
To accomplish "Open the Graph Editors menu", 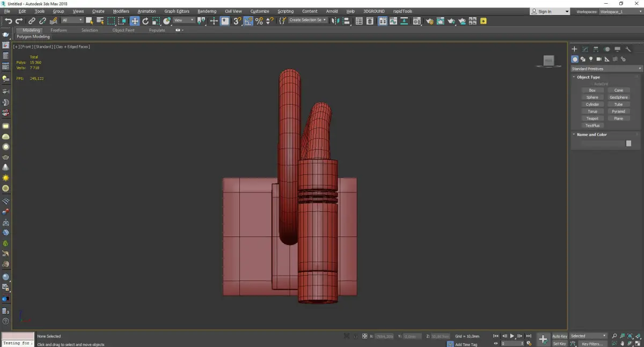I will (x=177, y=11).
